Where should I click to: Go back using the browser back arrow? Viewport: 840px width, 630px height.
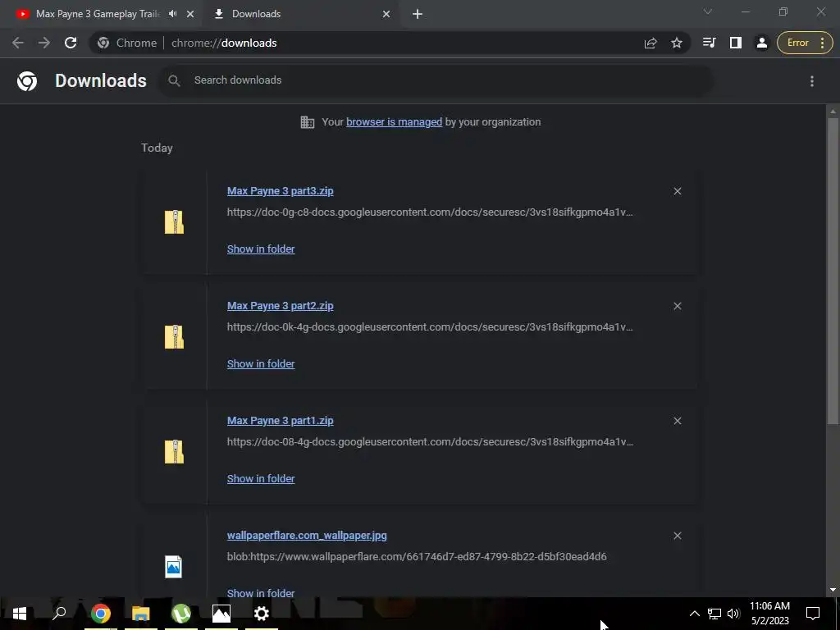pyautogui.click(x=18, y=43)
